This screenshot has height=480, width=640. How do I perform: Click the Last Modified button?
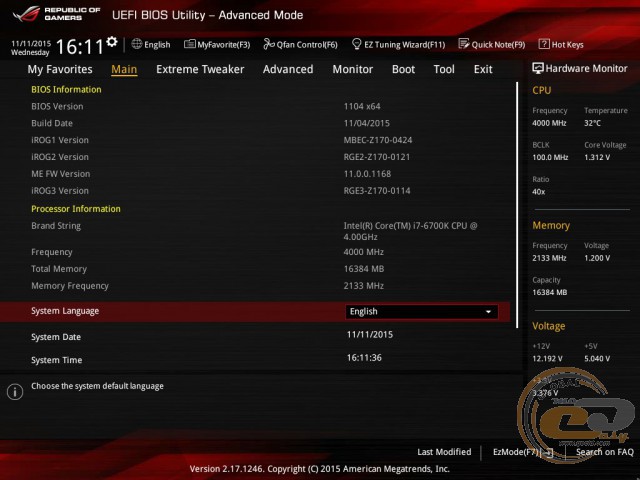pos(444,452)
